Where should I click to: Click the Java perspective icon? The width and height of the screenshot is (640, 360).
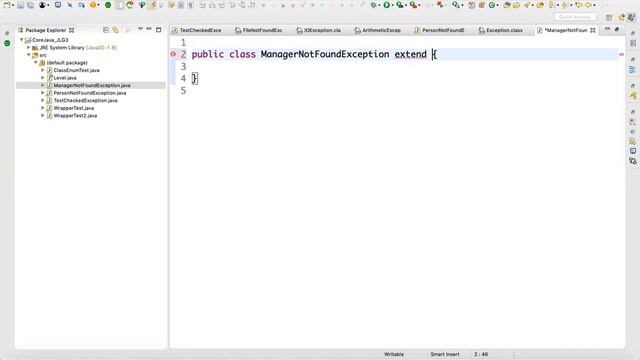pos(632,17)
